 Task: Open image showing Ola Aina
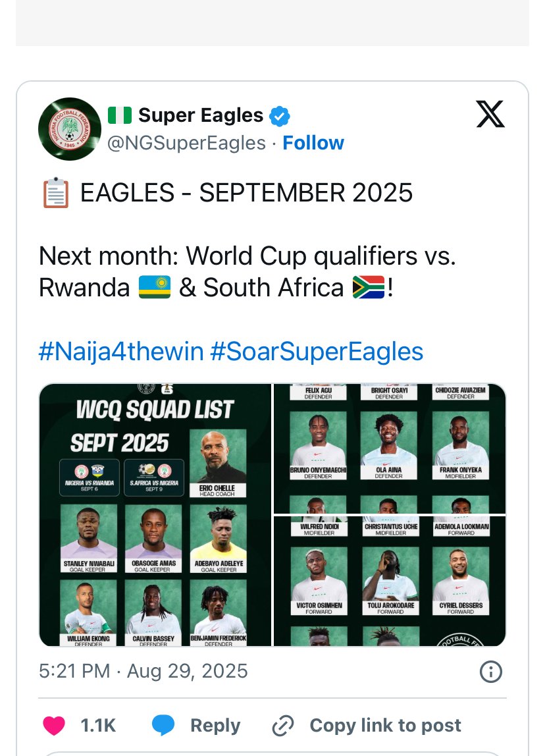390,448
